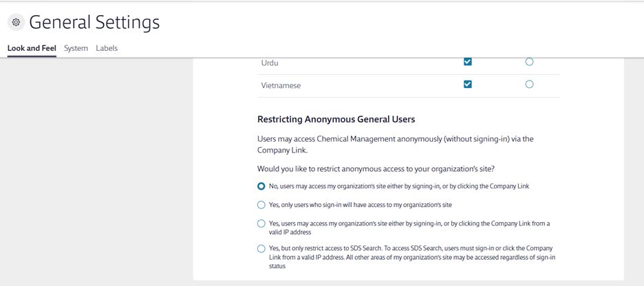Uncheck the Urdu language checkbox
This screenshot has height=286, width=644.
pos(468,62)
